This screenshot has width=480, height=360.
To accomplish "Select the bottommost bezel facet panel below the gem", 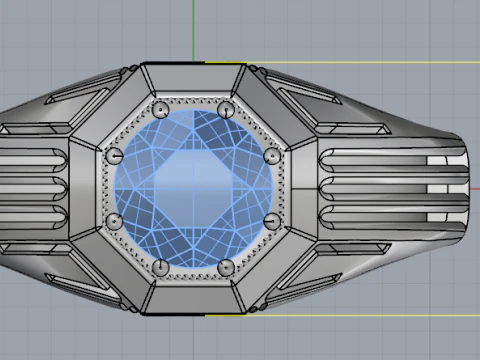I will point(193,300).
